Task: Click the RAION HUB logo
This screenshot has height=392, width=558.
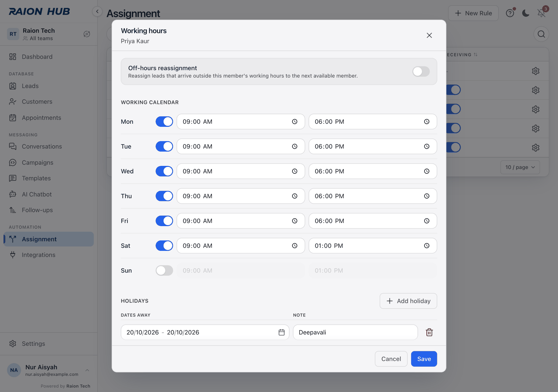Action: (x=39, y=11)
